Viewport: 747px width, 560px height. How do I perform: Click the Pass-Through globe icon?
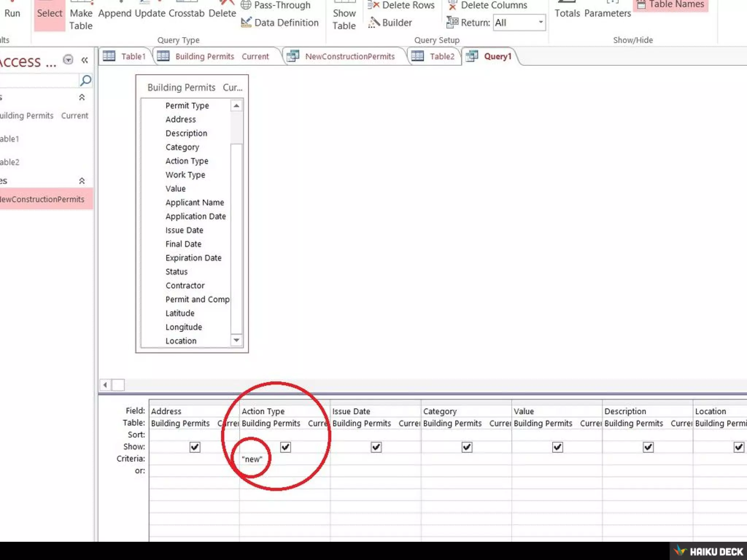click(246, 5)
